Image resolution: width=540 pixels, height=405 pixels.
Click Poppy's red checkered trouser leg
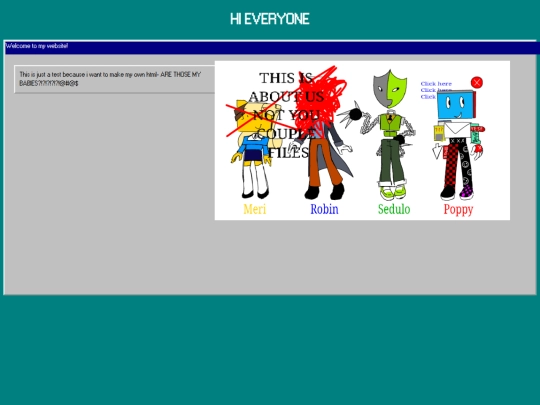point(452,165)
